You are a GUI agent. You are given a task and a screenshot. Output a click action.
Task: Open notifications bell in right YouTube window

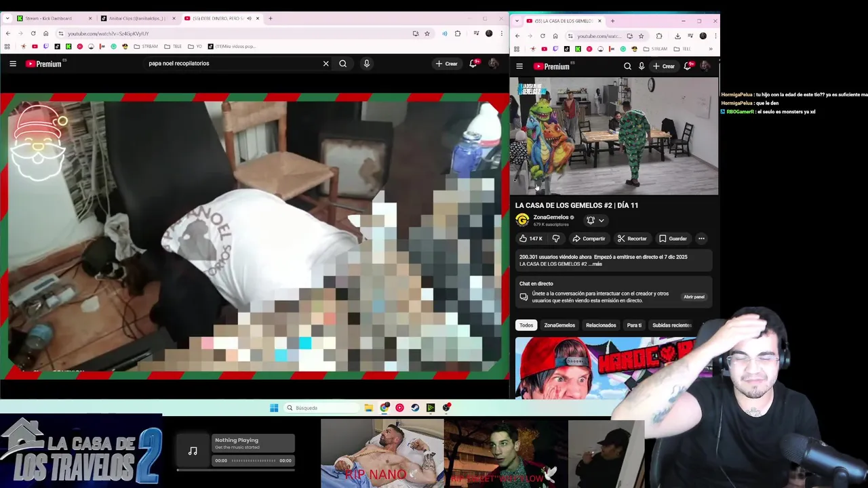click(688, 66)
